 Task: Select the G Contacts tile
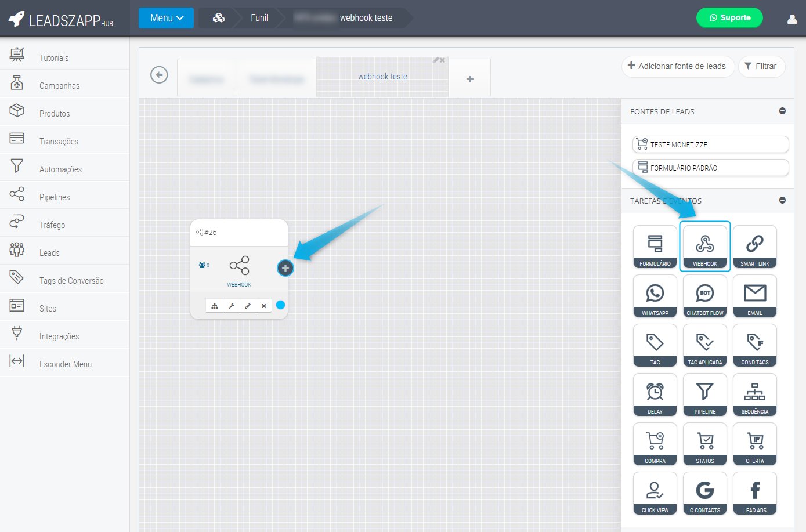[704, 493]
